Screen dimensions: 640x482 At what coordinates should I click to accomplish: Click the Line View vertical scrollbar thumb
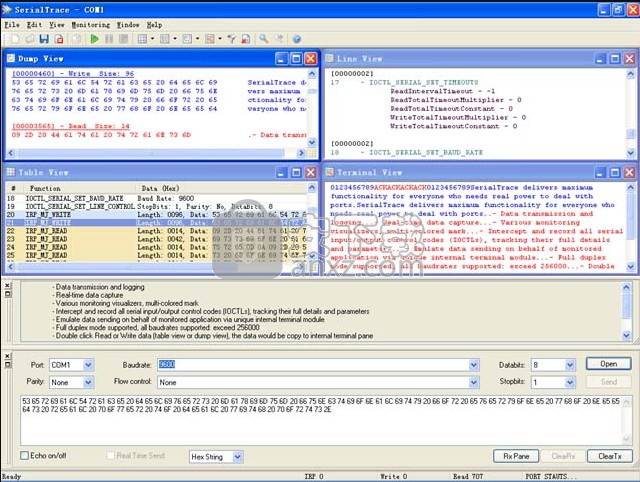(631, 133)
